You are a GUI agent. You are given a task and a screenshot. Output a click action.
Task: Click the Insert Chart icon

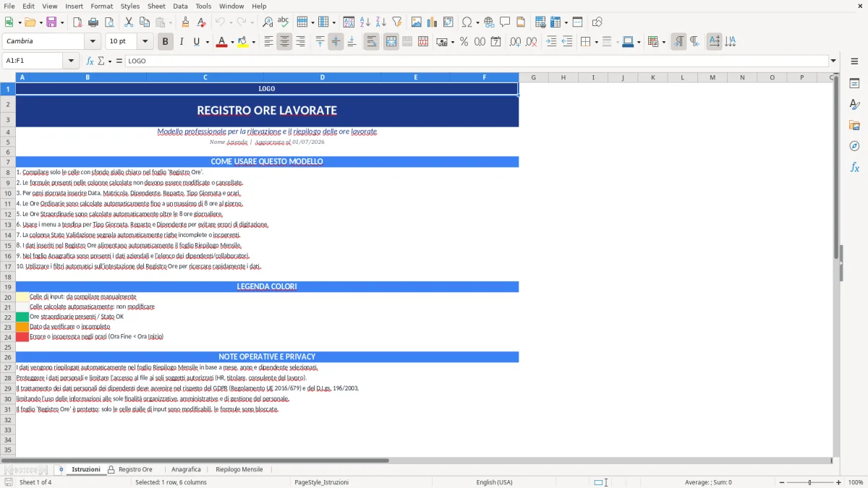click(x=431, y=22)
